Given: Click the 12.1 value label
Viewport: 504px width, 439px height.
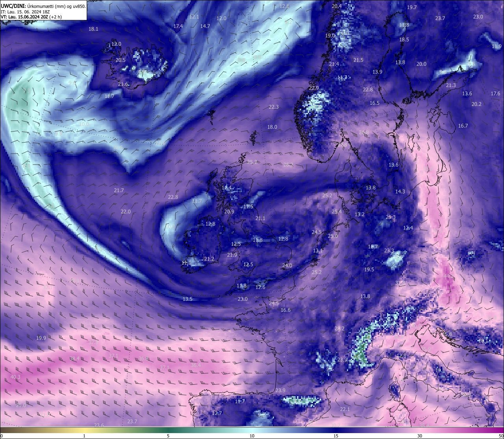Looking at the screenshot, I should coord(194,17).
